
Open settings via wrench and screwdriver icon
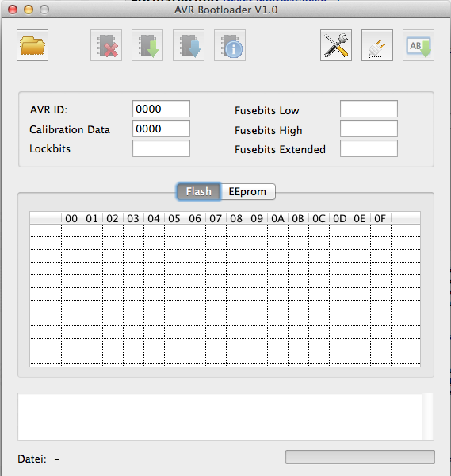click(x=336, y=45)
